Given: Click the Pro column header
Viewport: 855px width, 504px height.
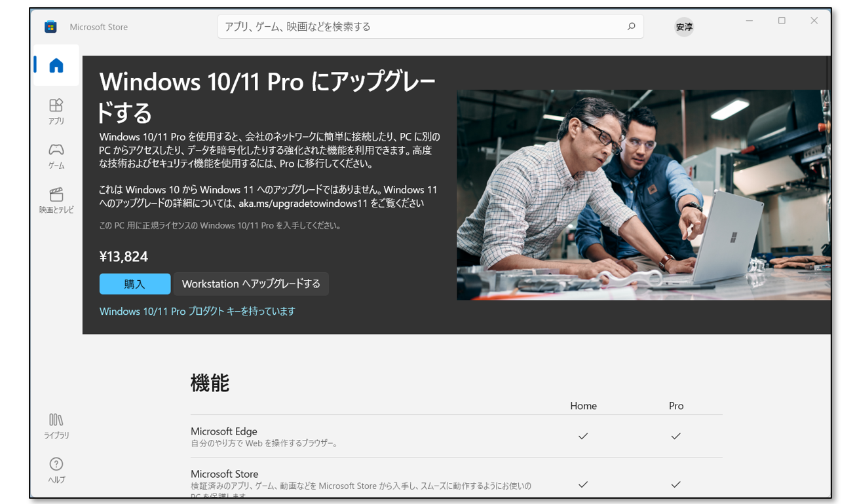Looking at the screenshot, I should pos(676,406).
